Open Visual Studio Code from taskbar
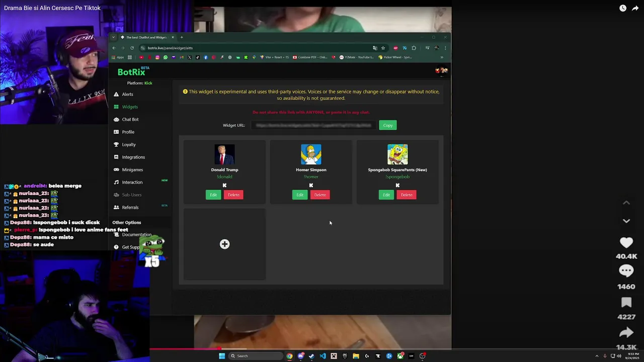Viewport: 644px width, 362px height. [323, 356]
